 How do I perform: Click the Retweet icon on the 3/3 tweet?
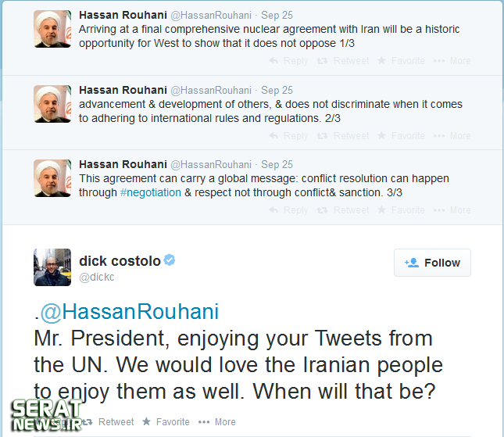pos(322,210)
